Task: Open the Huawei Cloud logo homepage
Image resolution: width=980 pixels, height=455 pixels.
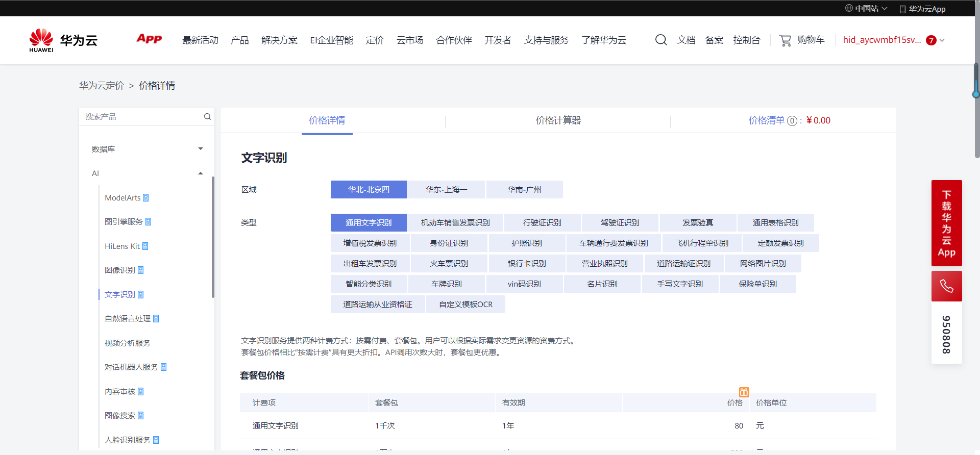Action: click(x=63, y=40)
